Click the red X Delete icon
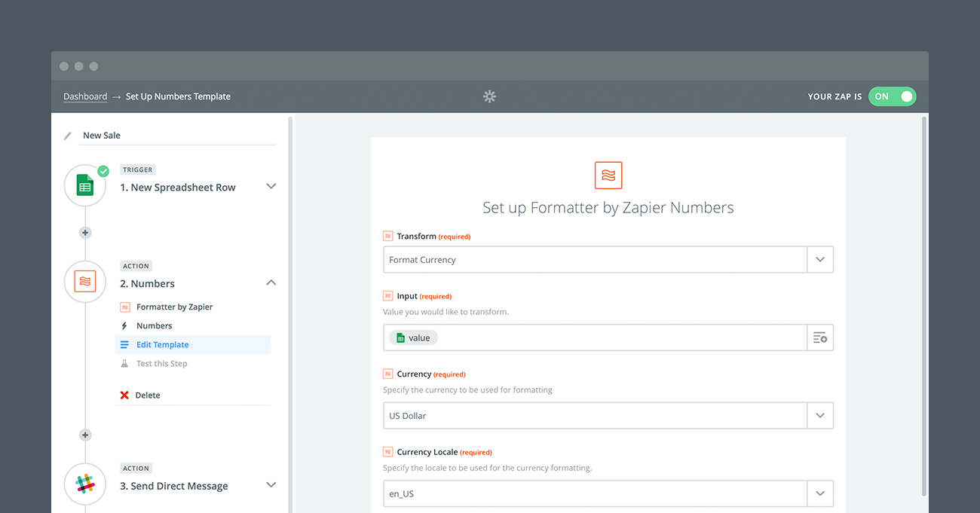 (x=124, y=395)
